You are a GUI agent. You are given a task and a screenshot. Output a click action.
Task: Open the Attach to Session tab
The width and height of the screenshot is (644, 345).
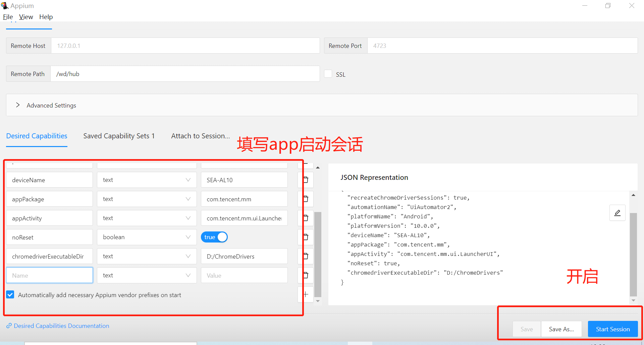click(201, 136)
